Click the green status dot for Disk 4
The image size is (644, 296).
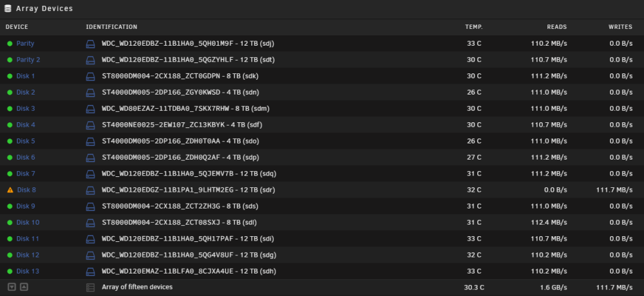point(10,125)
